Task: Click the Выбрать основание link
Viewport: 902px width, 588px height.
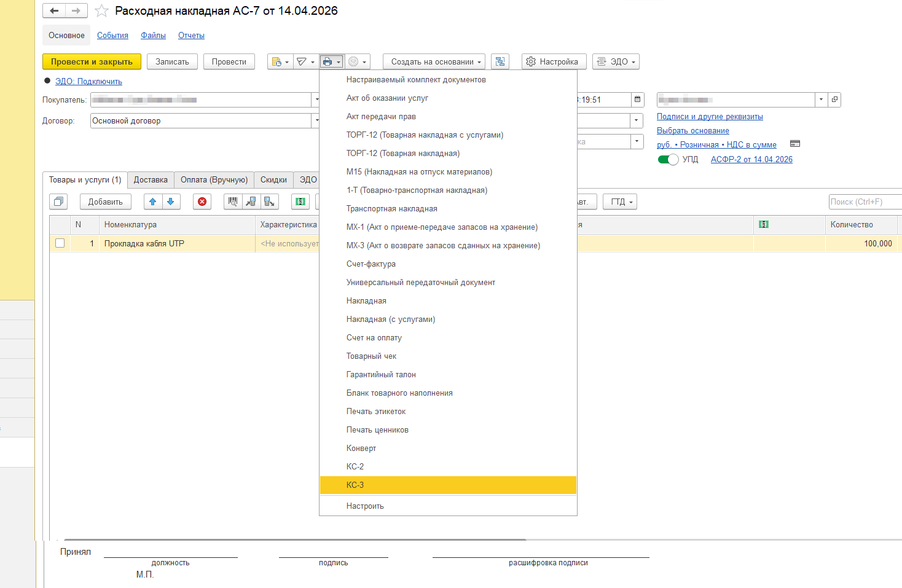Action: (x=693, y=130)
